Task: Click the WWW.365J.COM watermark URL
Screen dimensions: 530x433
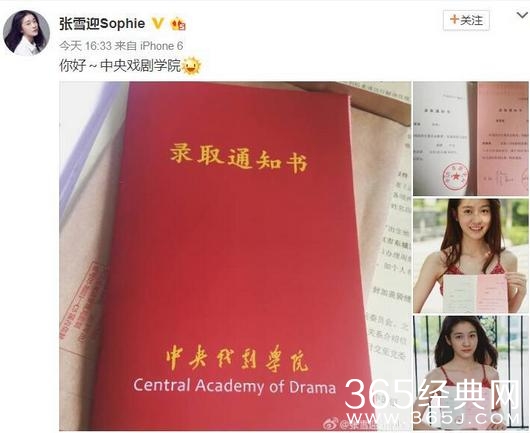Action: coord(433,419)
